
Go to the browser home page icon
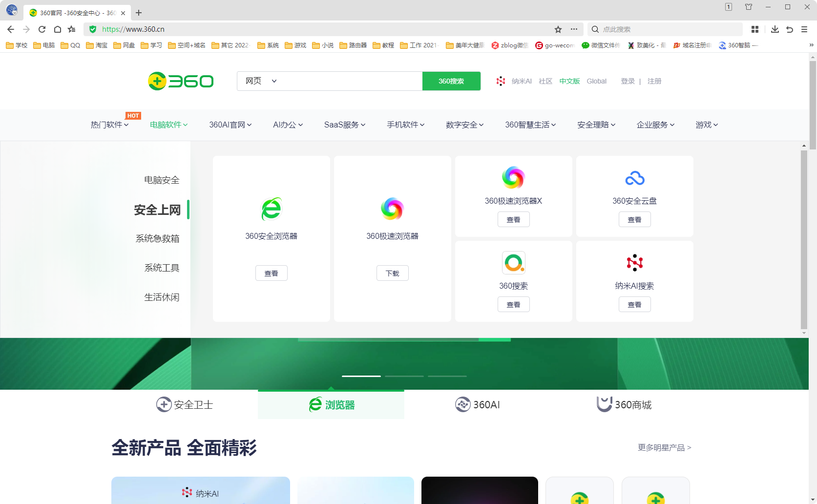click(58, 29)
